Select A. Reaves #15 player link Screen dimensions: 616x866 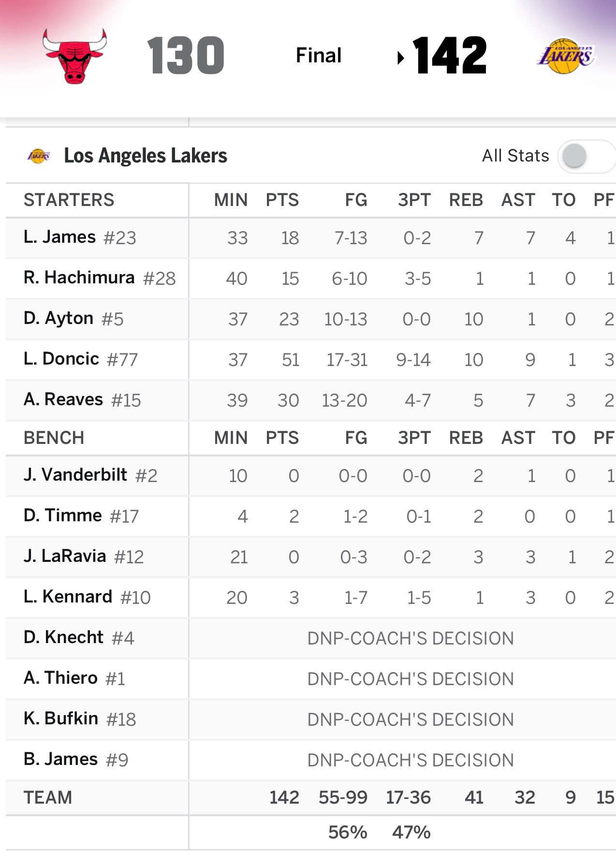(x=82, y=400)
